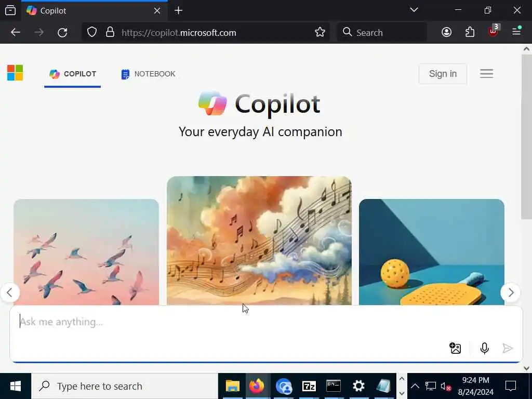Click the muted volume tray icon

(445, 386)
